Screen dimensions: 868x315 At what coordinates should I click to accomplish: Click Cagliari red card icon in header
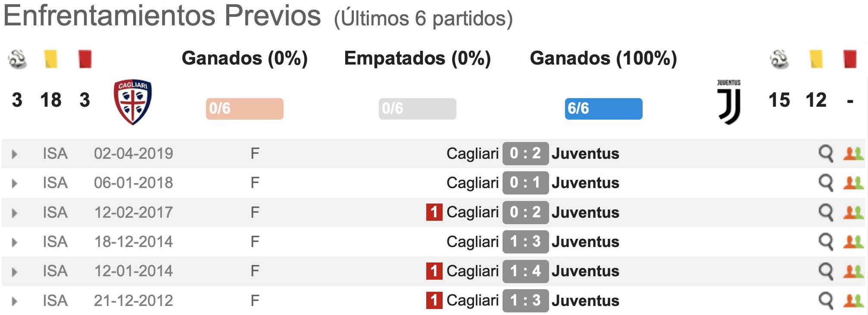[x=85, y=59]
